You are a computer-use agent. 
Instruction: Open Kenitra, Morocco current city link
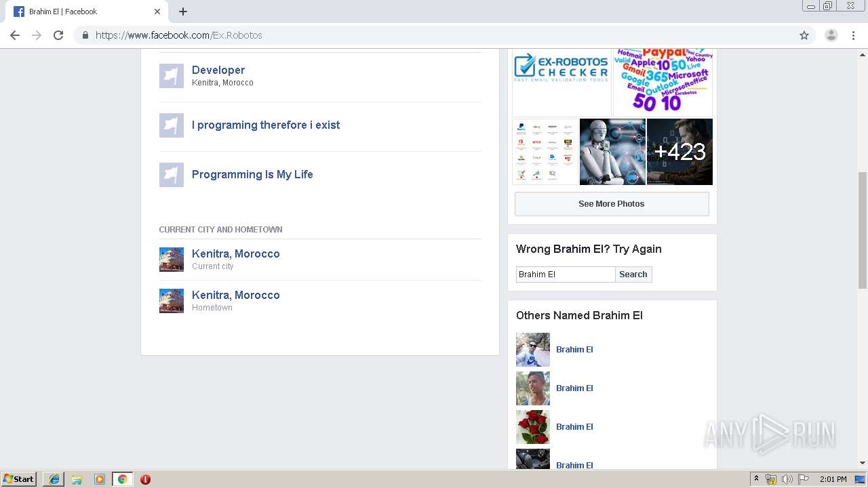[236, 253]
